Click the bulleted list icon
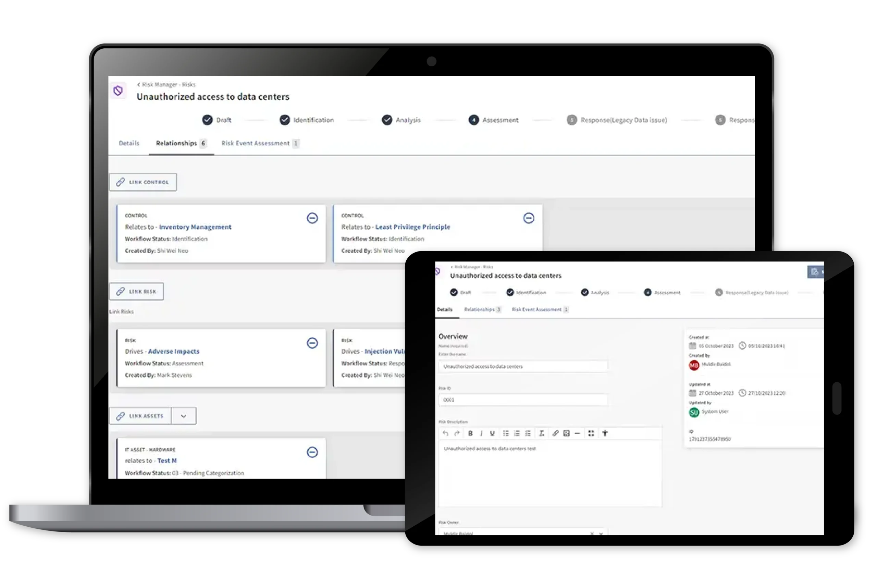Viewport: 877px width, 588px height. coord(505,433)
